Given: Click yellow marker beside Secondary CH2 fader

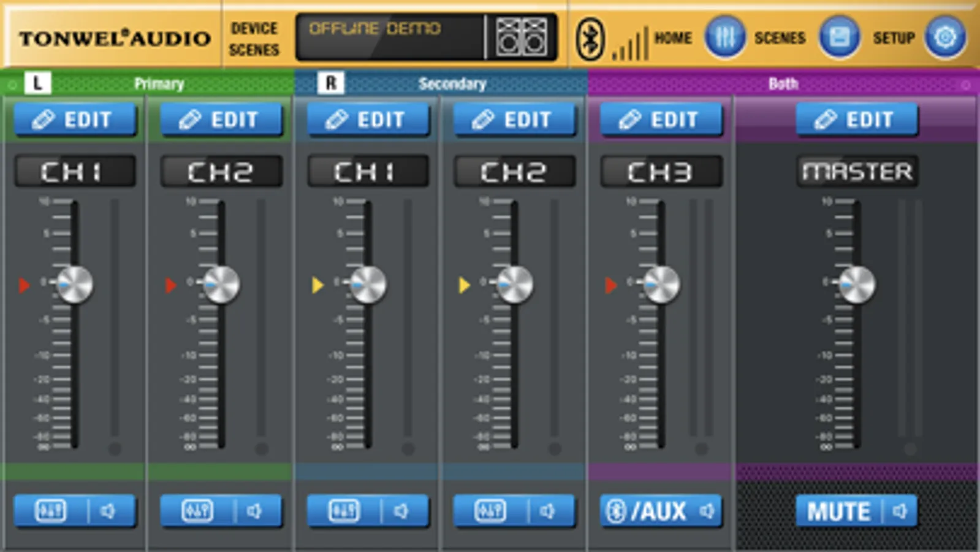Looking at the screenshot, I should pos(464,285).
